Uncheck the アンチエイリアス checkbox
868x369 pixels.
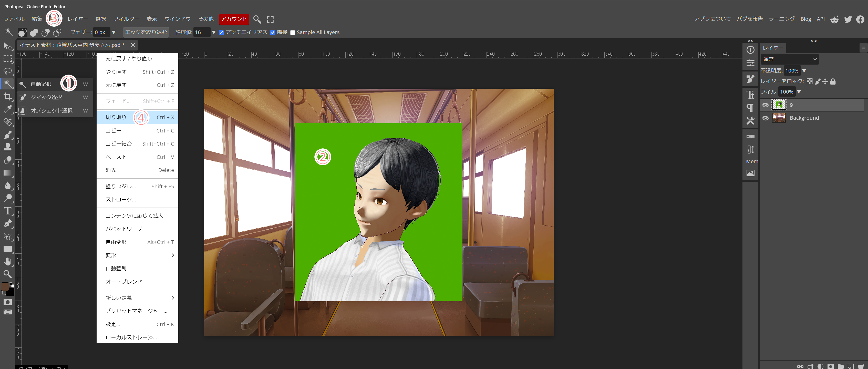point(221,33)
